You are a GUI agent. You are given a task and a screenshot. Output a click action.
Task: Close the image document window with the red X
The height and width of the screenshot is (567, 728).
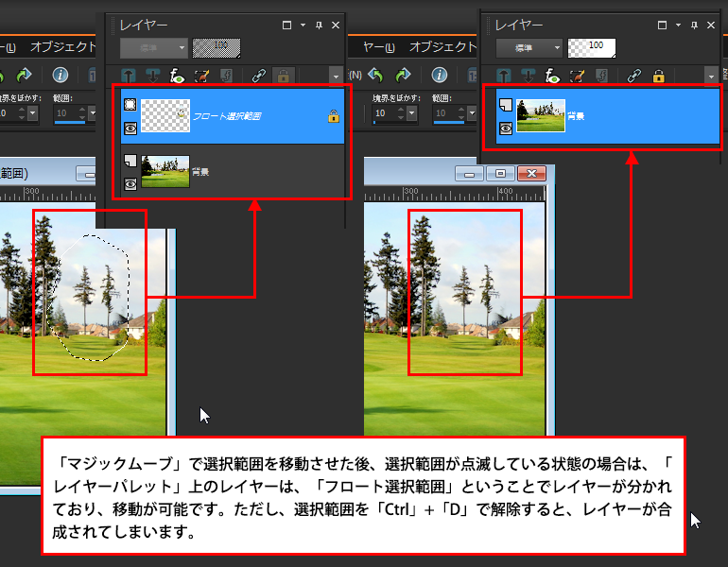pyautogui.click(x=531, y=174)
